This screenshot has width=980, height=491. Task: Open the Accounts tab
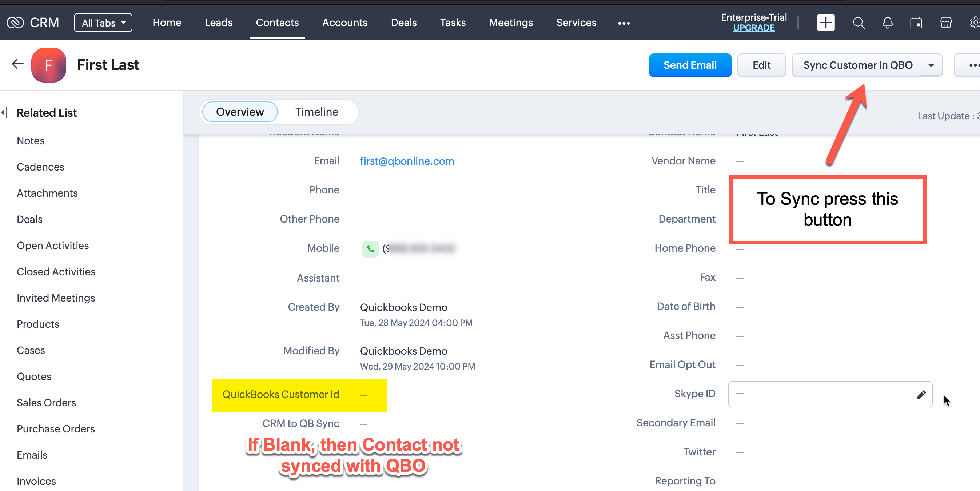coord(345,23)
